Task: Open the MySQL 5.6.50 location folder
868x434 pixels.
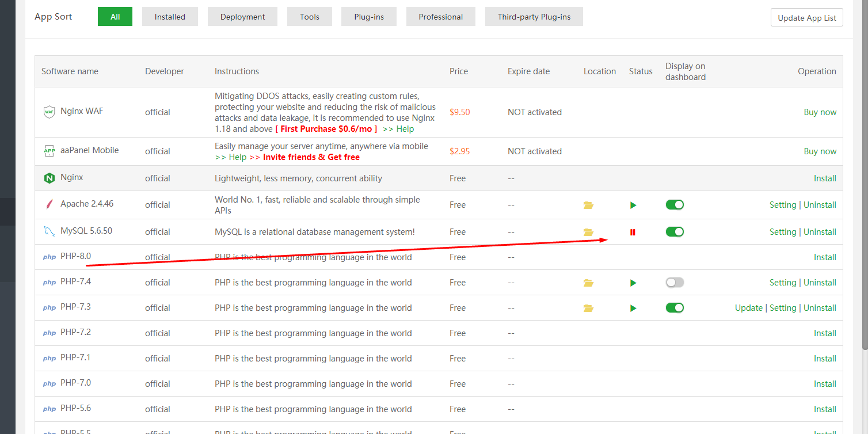Action: (588, 232)
